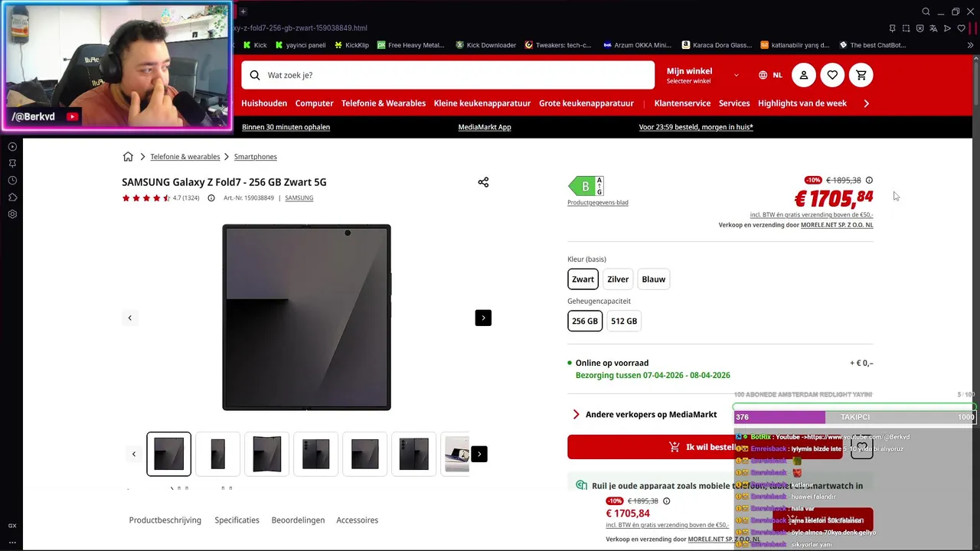Open Grote keukenapparatuur menu category
This screenshot has height=551, width=980.
[586, 103]
